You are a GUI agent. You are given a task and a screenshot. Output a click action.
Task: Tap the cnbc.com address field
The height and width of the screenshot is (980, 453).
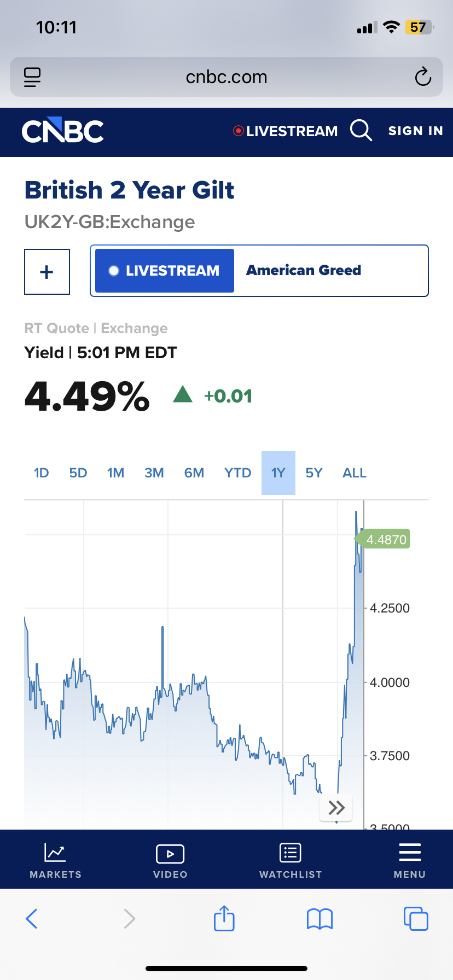(x=226, y=77)
